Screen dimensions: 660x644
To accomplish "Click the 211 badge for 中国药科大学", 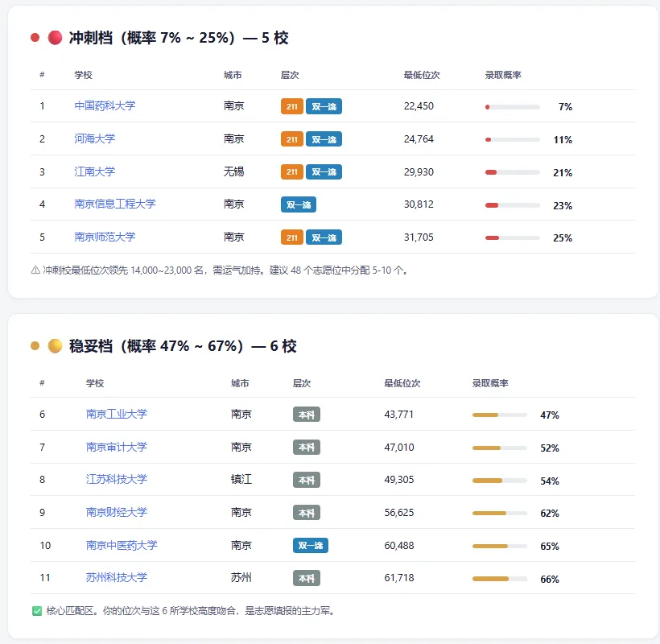I will [292, 106].
